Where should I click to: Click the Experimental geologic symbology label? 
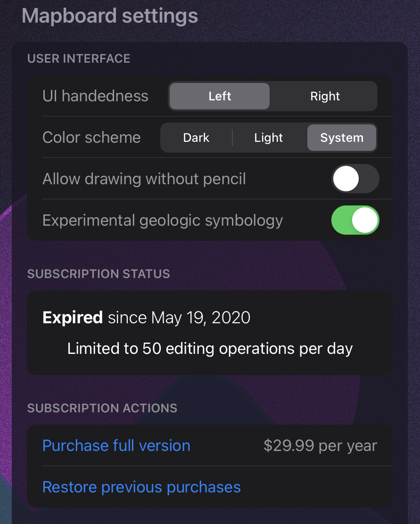pos(163,221)
